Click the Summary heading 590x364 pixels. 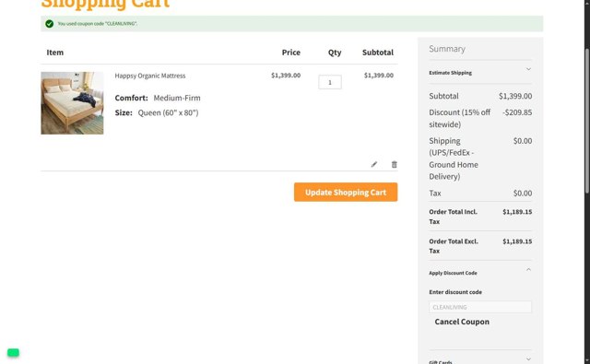click(x=447, y=49)
